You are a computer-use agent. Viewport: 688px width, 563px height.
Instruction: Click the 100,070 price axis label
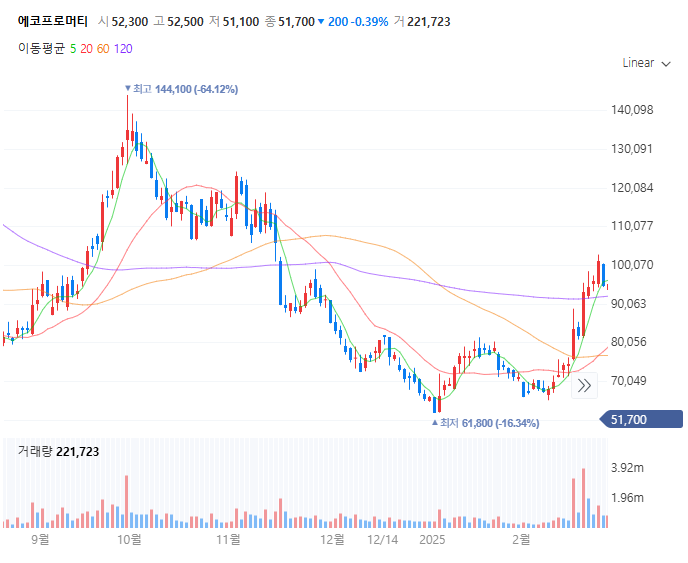click(x=632, y=265)
